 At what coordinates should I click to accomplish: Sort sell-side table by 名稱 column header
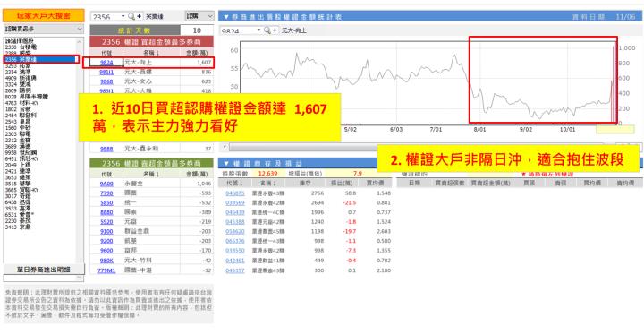pyautogui.click(x=151, y=174)
